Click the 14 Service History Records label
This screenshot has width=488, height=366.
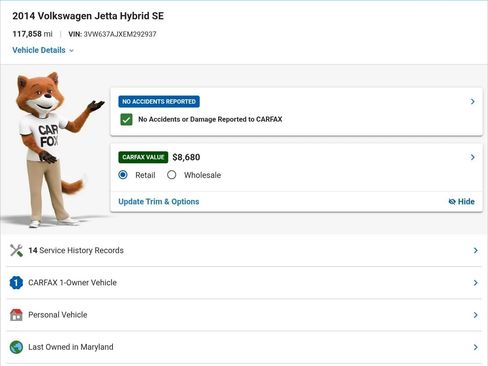[x=76, y=250]
